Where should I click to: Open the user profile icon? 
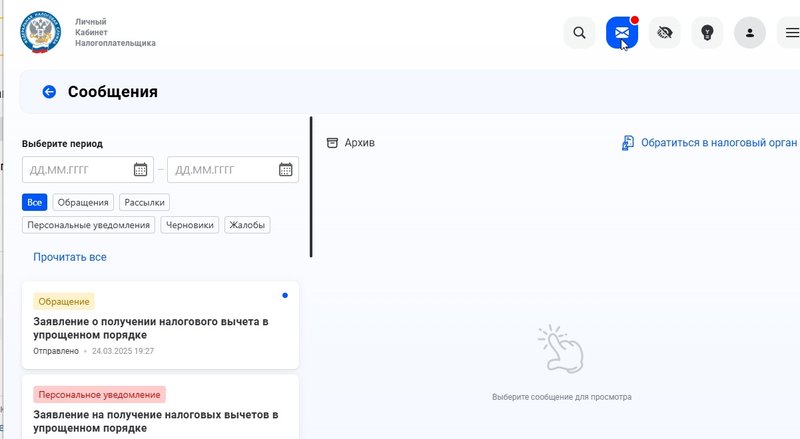click(x=750, y=33)
